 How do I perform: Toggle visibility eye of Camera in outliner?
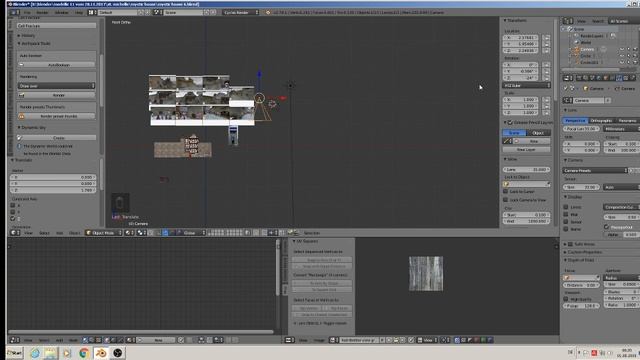coord(622,49)
